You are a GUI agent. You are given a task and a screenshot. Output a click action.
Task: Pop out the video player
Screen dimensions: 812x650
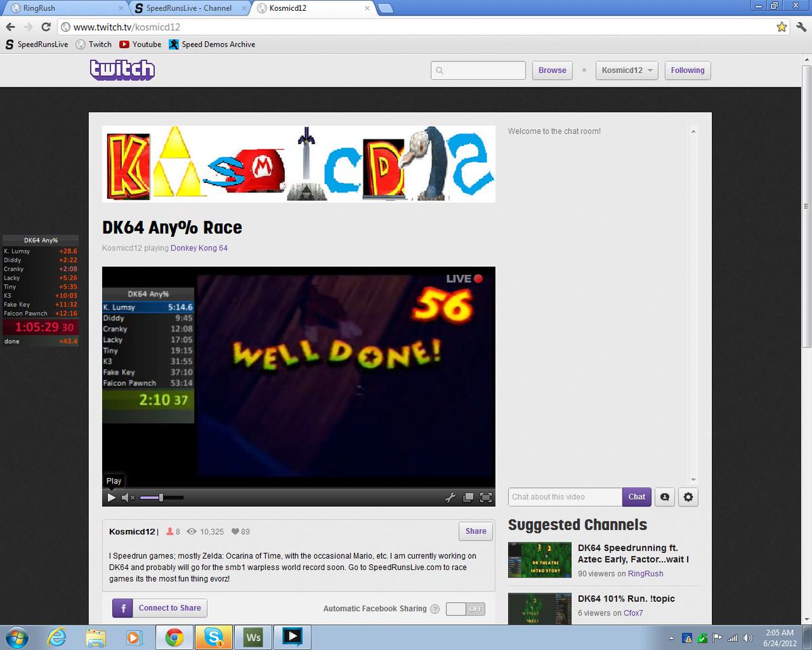pyautogui.click(x=468, y=498)
